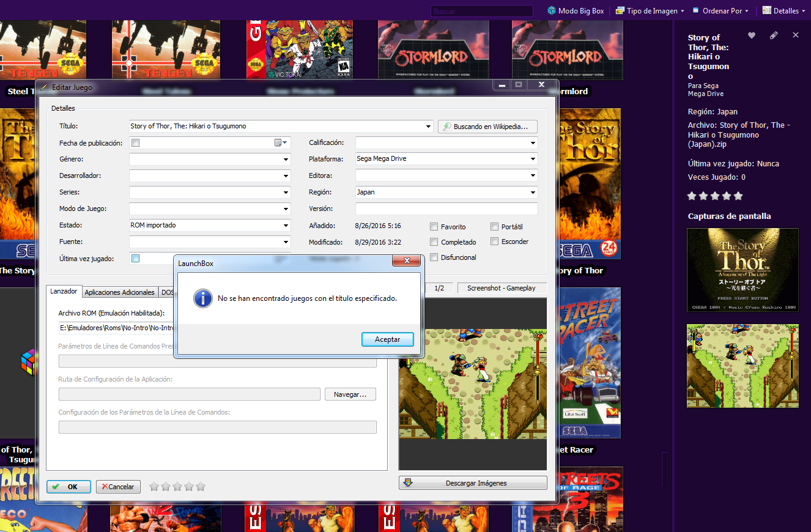
Task: Switch to the Lanzador tab
Action: [64, 292]
